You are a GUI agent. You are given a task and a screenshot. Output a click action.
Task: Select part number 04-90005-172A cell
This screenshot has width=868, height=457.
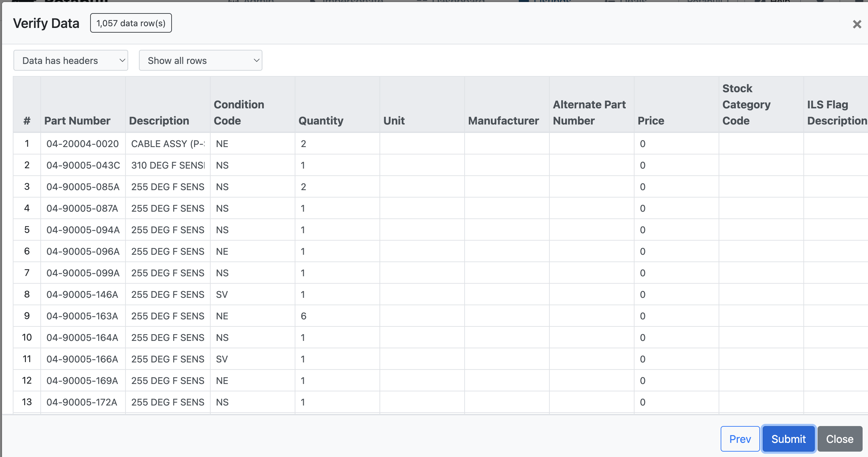(x=82, y=402)
